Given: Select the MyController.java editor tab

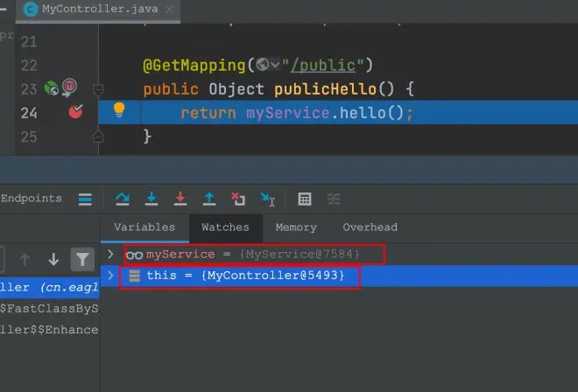Looking at the screenshot, I should tap(98, 10).
